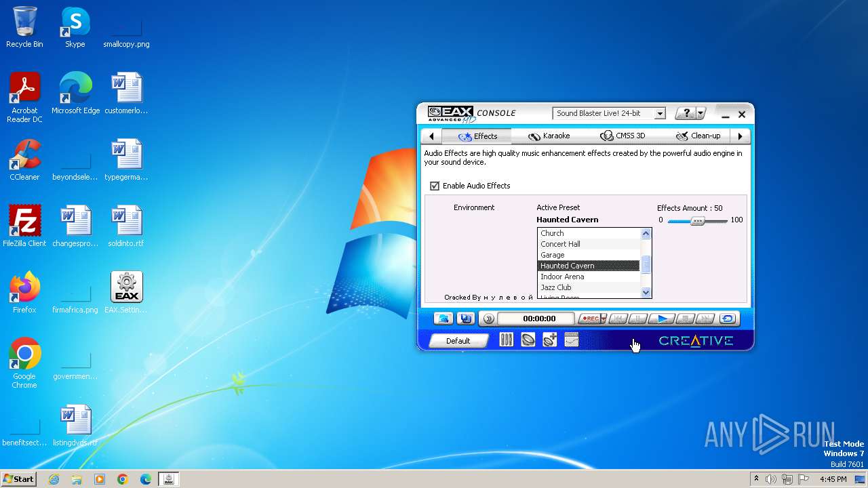
Task: Open the Sound Blaster Live! 24-bit device dropdown
Action: [x=609, y=113]
